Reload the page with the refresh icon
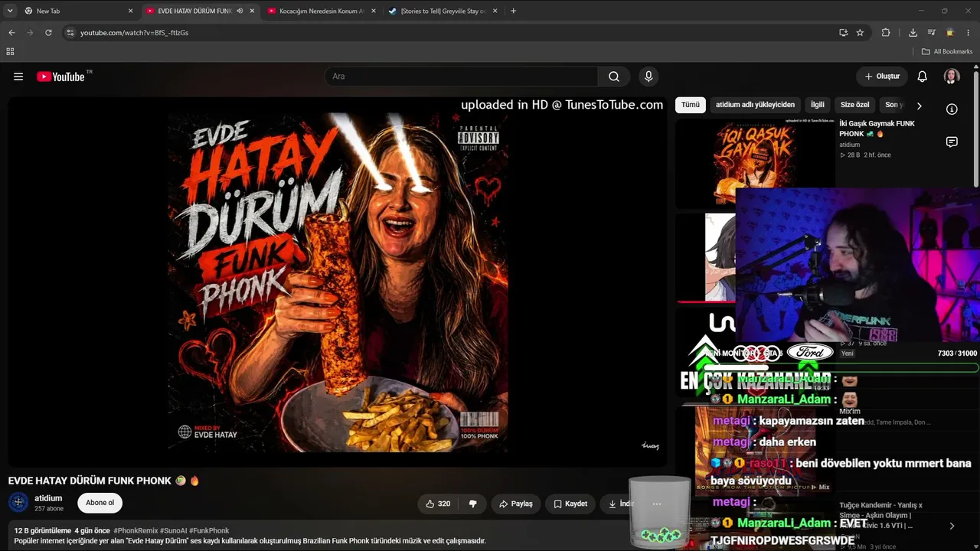Screen dimensions: 980x551 (48, 33)
